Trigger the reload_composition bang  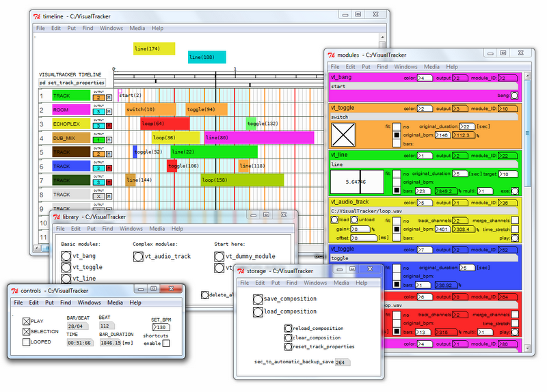pos(288,328)
